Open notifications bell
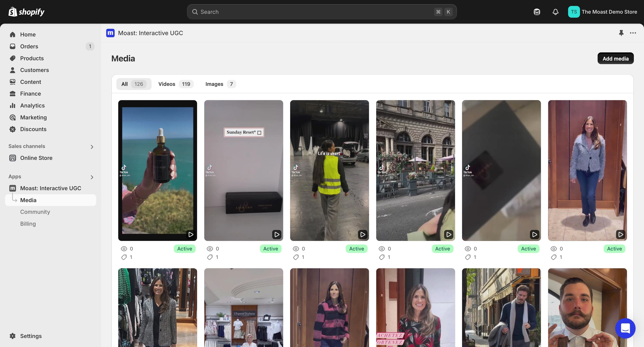Screen dimensions: 644x347 point(555,12)
